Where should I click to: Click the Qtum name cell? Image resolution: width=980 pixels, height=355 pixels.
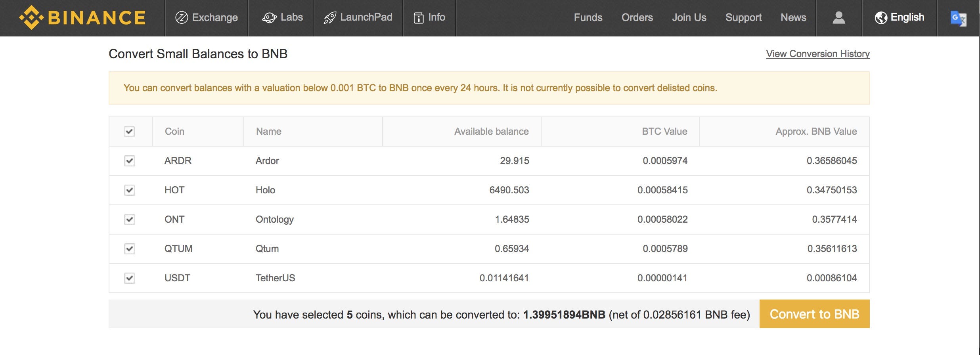267,249
